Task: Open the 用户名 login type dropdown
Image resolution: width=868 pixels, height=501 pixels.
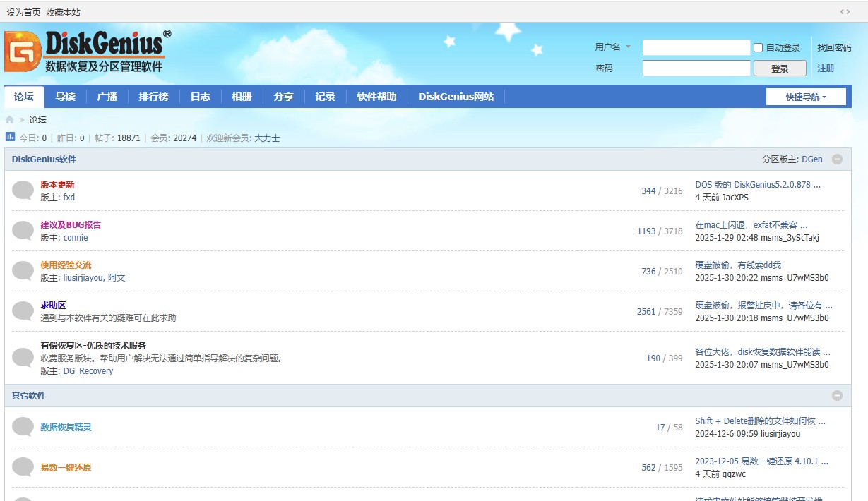Action: coord(628,47)
